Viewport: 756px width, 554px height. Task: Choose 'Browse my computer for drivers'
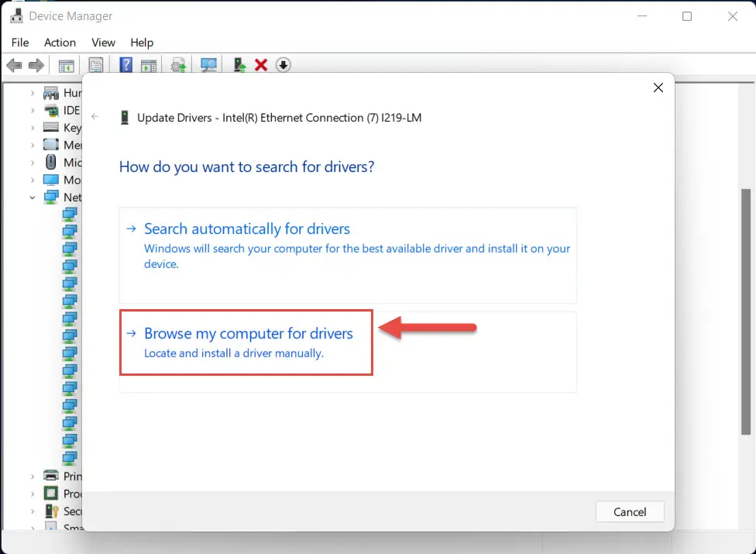tap(348, 352)
